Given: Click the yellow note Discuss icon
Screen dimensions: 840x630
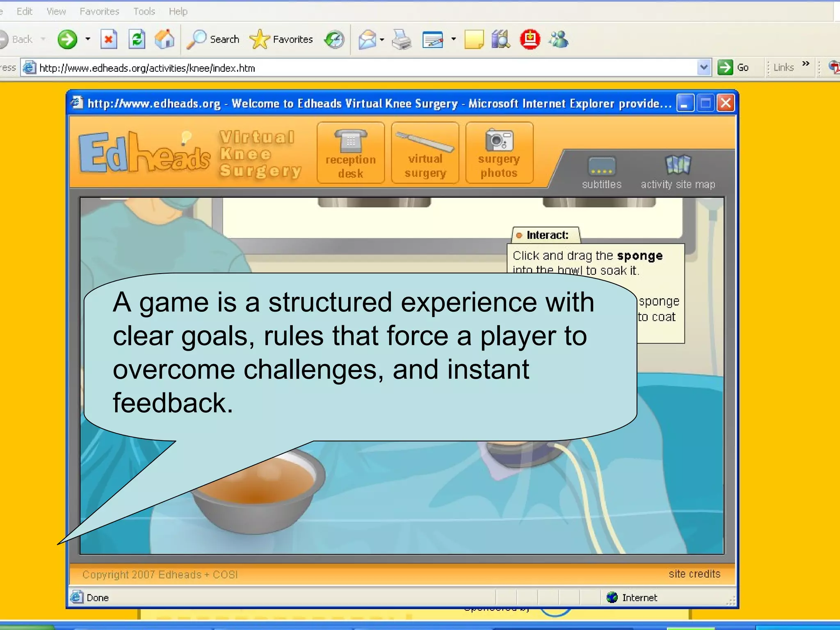Looking at the screenshot, I should 474,40.
